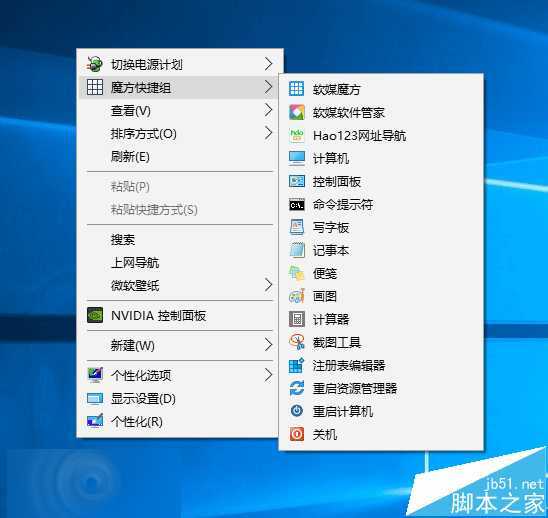Expand the 切换电源计划 submenu arrow
Image resolution: width=548 pixels, height=518 pixels.
click(x=268, y=64)
